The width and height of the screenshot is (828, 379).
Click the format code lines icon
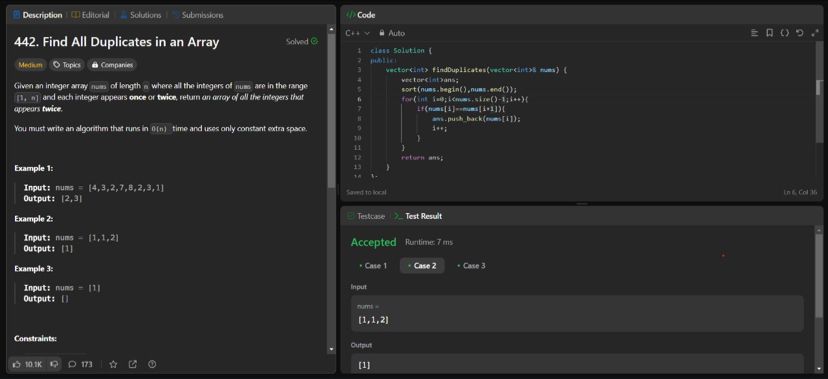coord(755,33)
